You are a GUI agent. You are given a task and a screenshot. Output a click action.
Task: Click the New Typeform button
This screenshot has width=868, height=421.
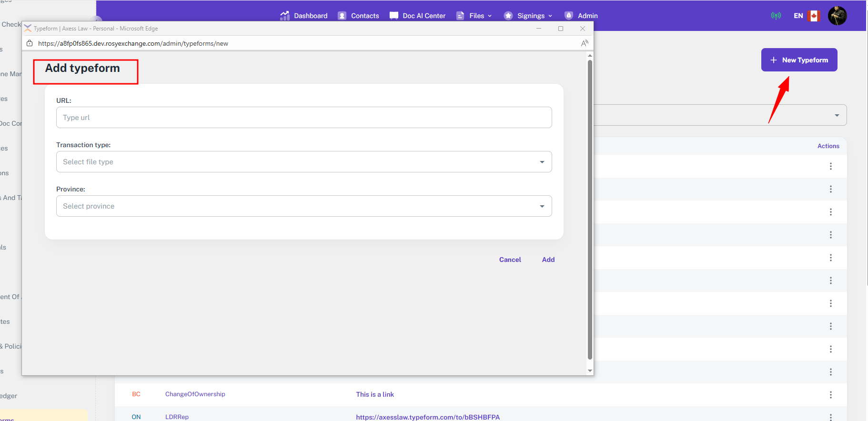click(x=799, y=60)
